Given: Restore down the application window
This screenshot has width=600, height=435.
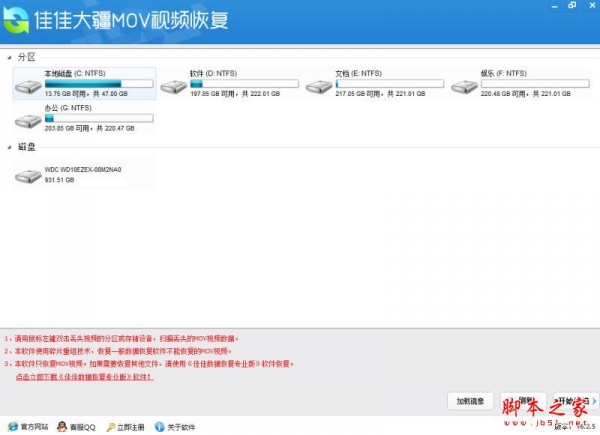Looking at the screenshot, I should click(x=572, y=5).
